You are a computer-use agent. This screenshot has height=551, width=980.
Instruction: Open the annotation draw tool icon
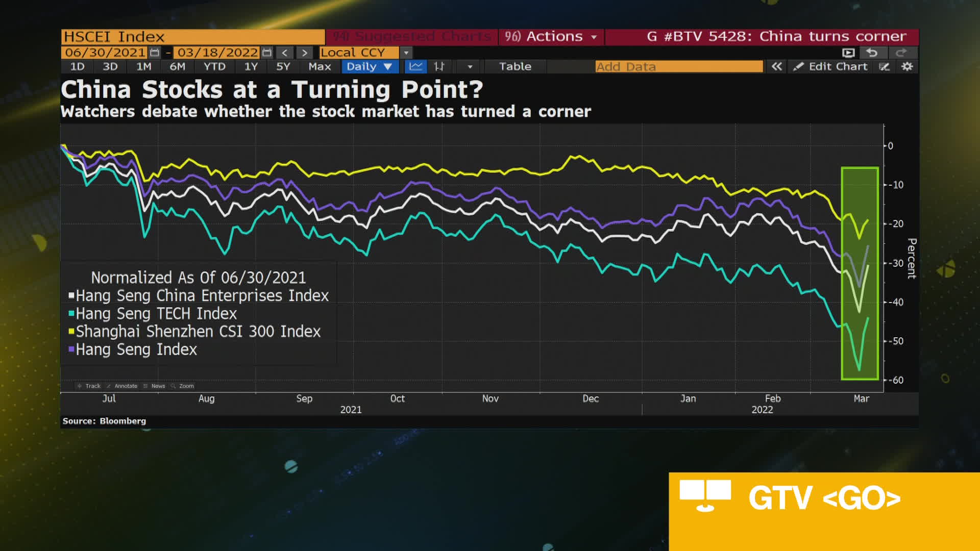click(885, 66)
